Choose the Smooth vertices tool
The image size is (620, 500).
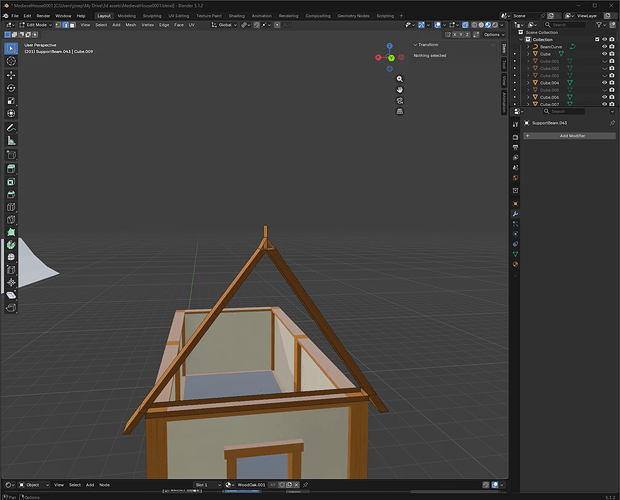point(11,257)
